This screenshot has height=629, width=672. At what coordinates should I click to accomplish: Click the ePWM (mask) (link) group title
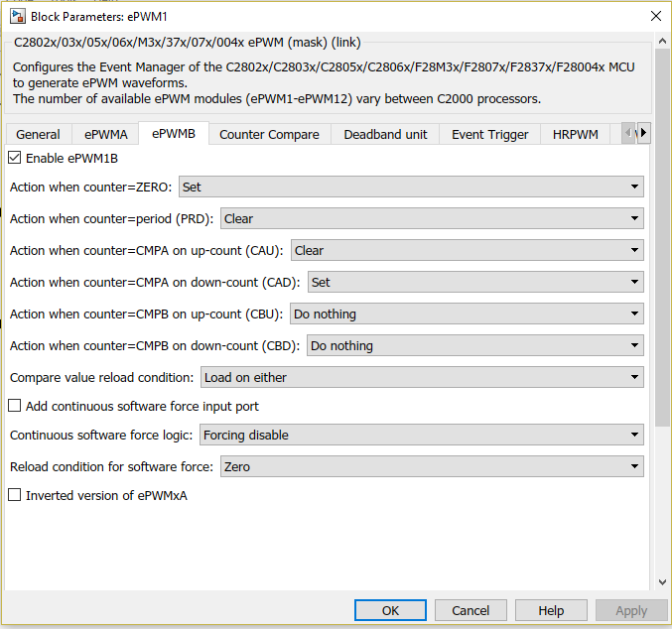click(188, 43)
